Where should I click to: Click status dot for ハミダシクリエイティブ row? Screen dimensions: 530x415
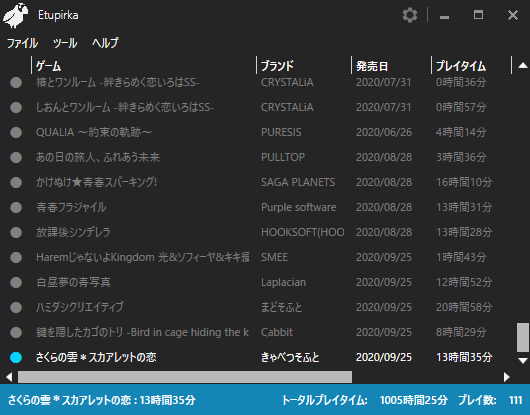pos(16,308)
